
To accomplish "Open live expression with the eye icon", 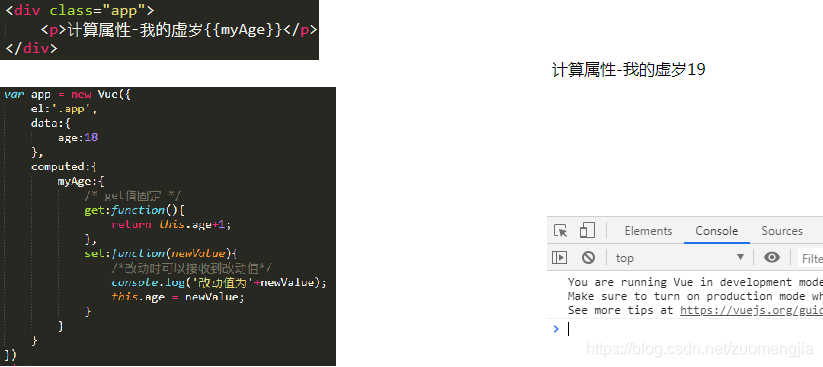I will [x=772, y=257].
